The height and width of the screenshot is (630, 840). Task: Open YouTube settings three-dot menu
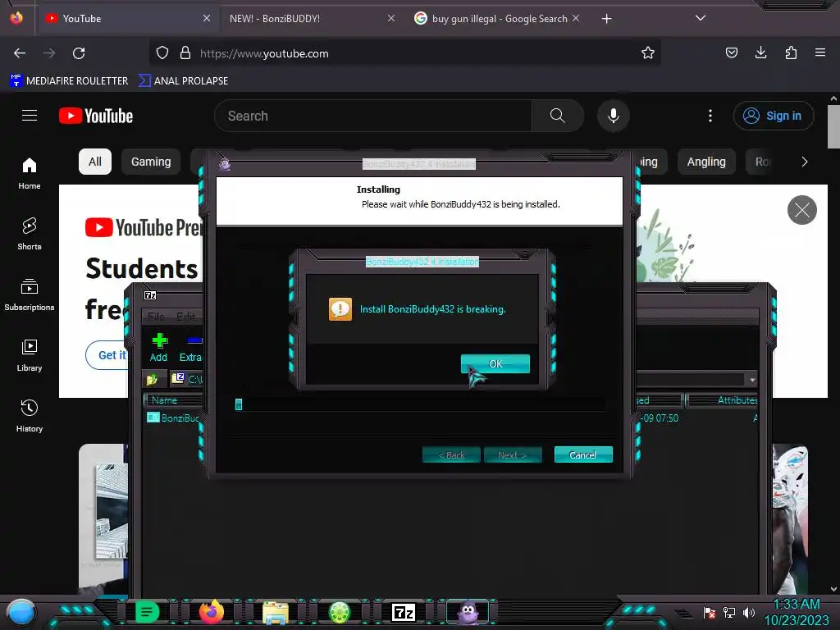coord(710,116)
